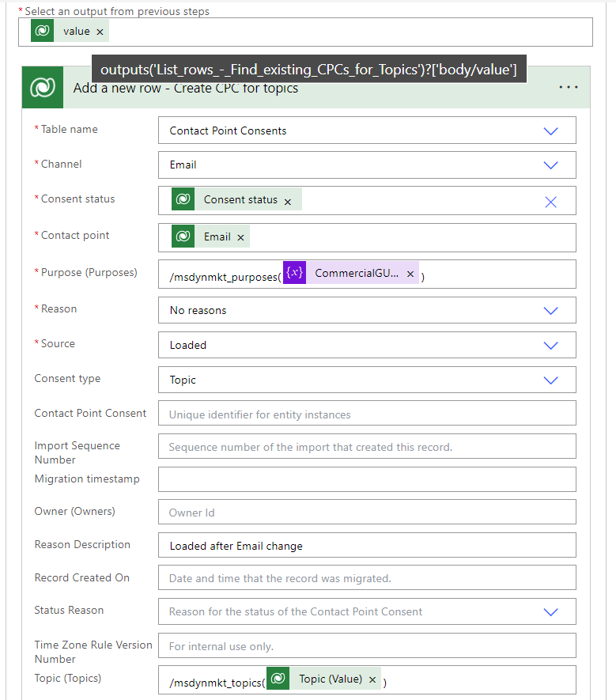Clear the Consent status custom value
616x700 pixels.
[550, 201]
